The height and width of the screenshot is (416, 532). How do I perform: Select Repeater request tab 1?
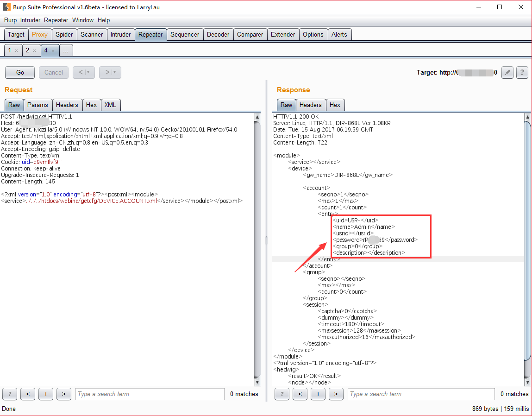click(x=10, y=50)
